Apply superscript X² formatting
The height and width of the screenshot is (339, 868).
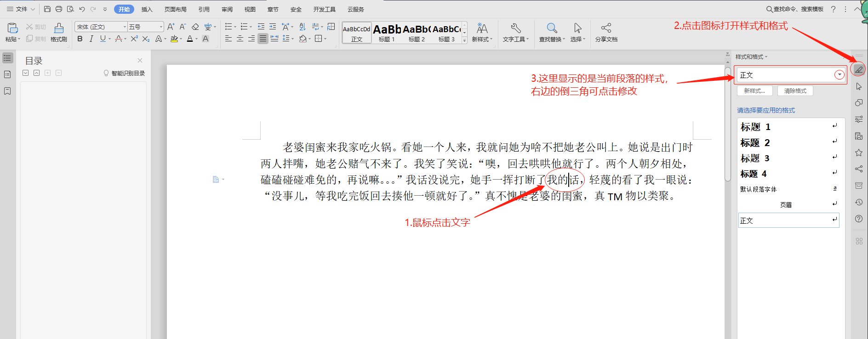pos(134,39)
